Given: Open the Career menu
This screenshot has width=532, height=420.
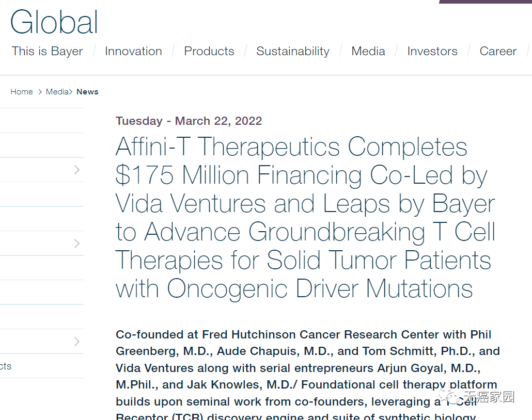Looking at the screenshot, I should 497,51.
